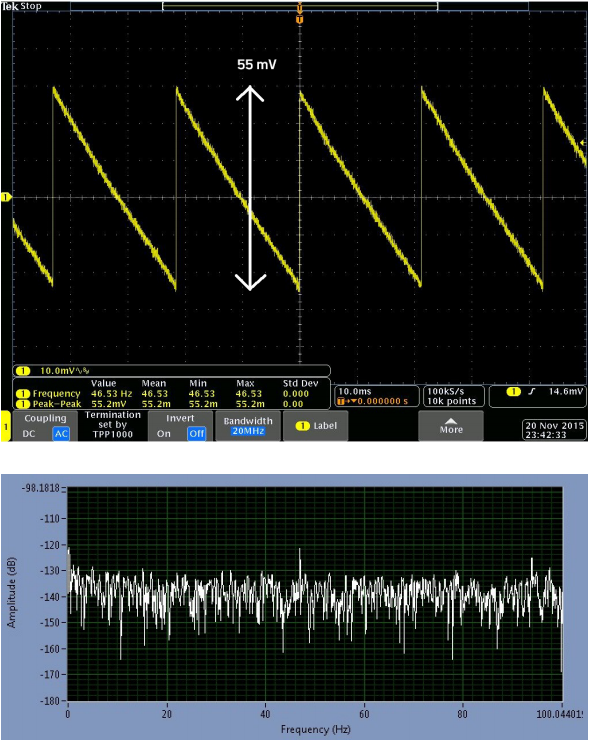
Task: Click the yellow channel 1 side tab
Action: point(6,427)
